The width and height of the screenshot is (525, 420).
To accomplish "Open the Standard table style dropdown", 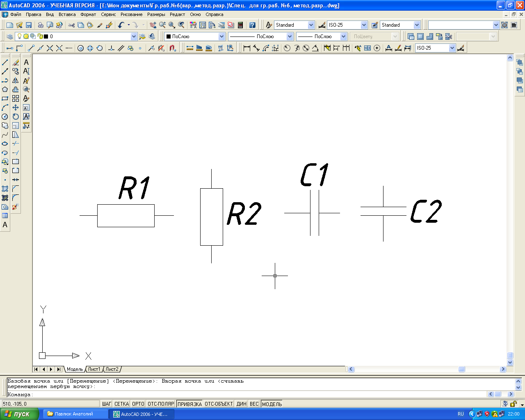I will [417, 25].
